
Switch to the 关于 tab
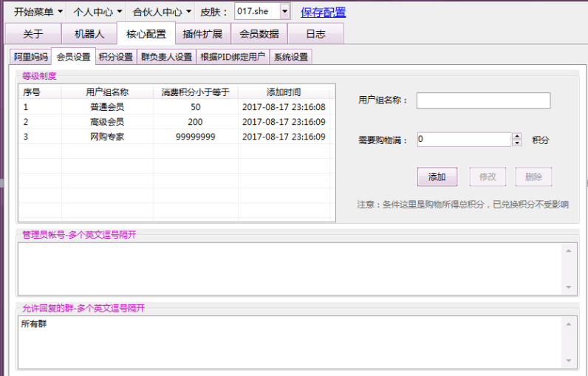click(x=33, y=34)
